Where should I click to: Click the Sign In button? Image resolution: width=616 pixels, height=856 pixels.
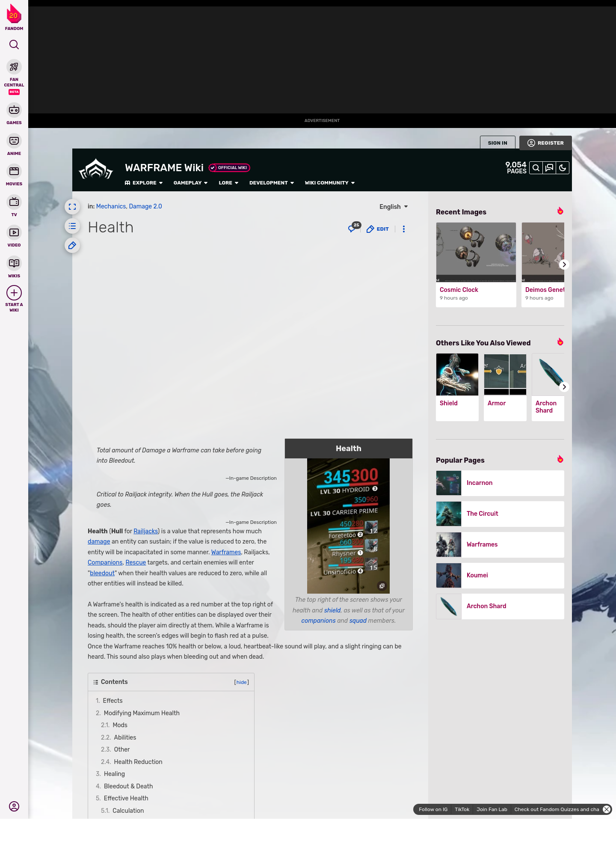[498, 143]
